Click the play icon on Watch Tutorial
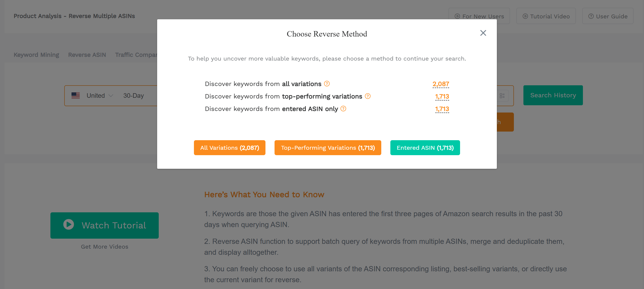The width and height of the screenshot is (644, 289). pos(69,224)
